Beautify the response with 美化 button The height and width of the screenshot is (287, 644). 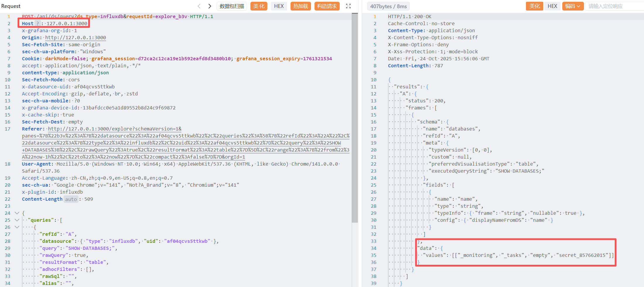point(534,6)
